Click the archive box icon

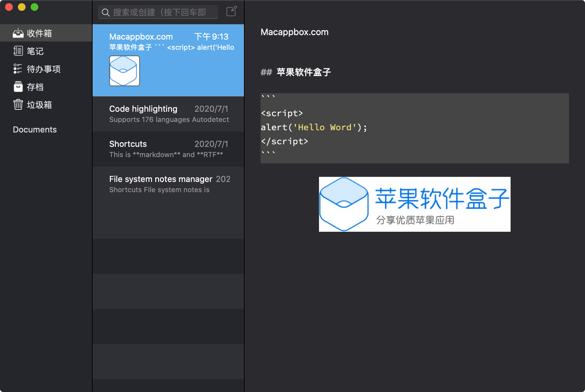click(18, 87)
